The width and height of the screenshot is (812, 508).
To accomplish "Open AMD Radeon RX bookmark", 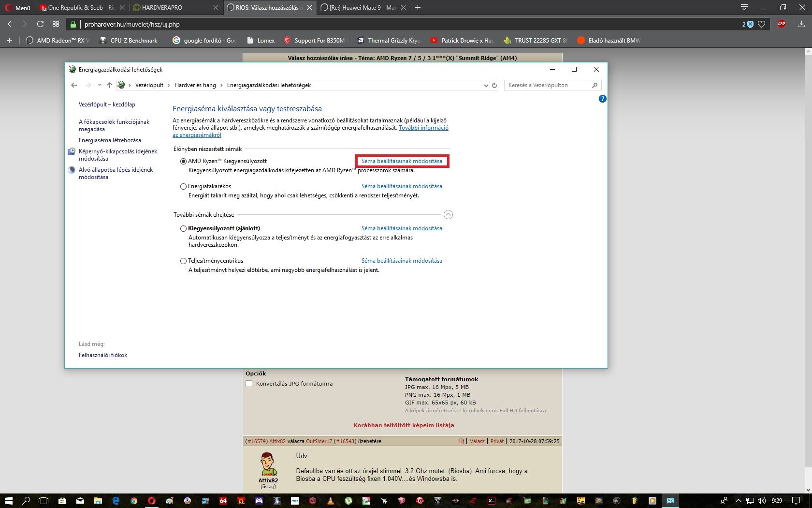I will [58, 41].
